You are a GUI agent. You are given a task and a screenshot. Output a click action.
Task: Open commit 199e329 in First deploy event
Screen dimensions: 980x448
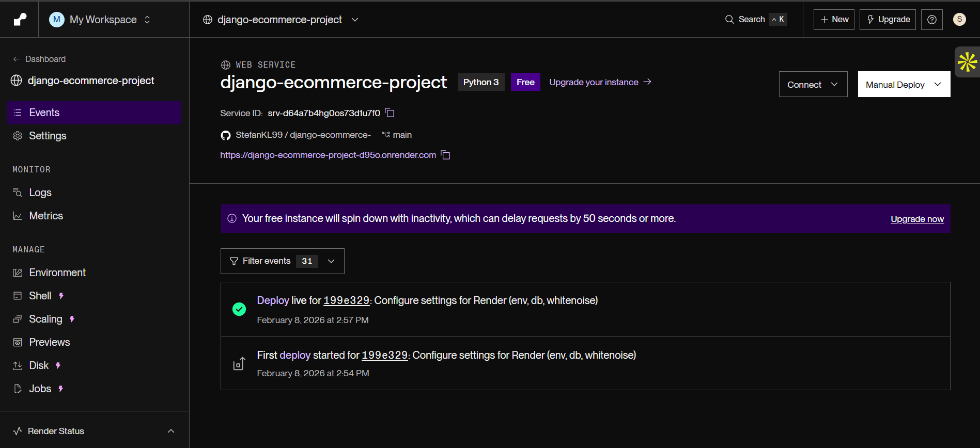point(384,355)
